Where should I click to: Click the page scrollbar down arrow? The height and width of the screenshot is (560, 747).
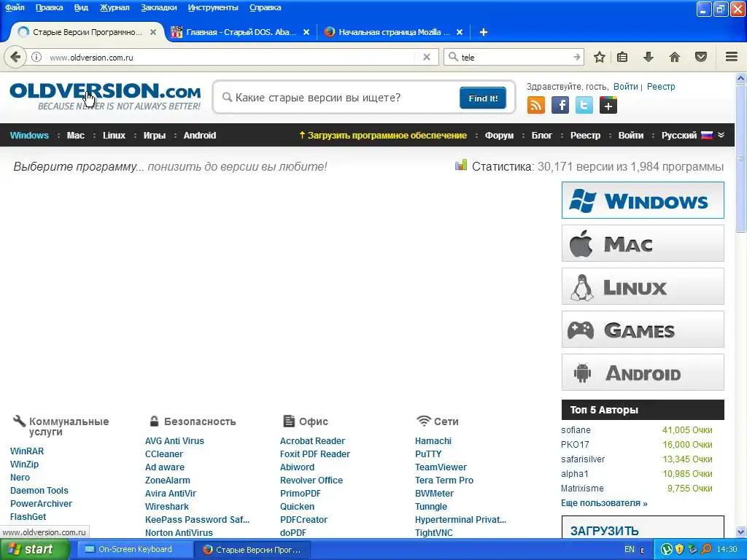tap(741, 532)
